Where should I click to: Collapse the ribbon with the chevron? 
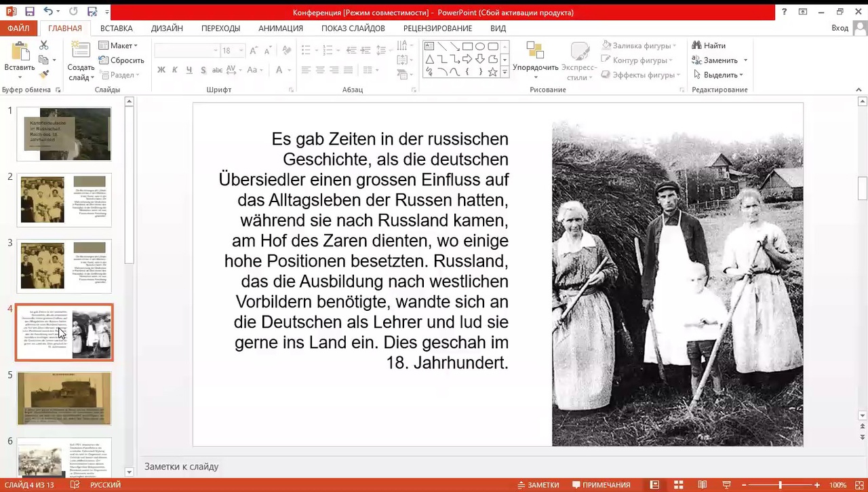pyautogui.click(x=859, y=90)
